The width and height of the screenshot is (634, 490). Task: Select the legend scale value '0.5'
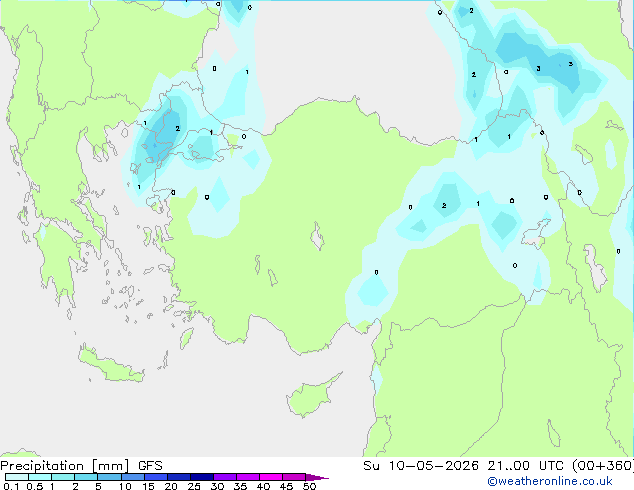(35, 486)
